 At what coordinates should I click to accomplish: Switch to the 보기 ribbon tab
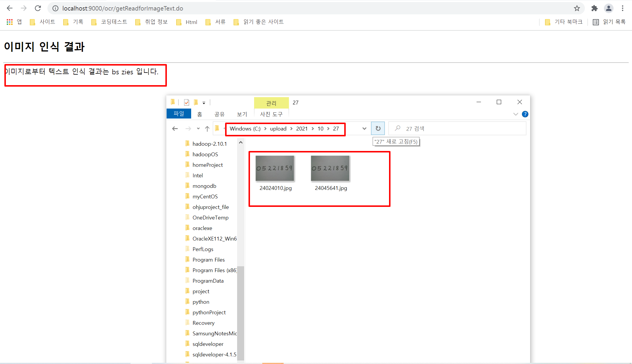242,114
